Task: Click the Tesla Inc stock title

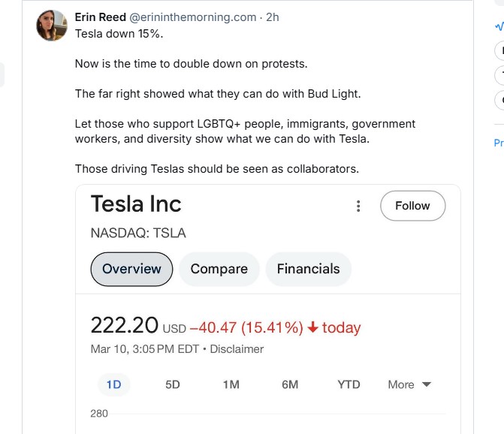Action: point(136,204)
